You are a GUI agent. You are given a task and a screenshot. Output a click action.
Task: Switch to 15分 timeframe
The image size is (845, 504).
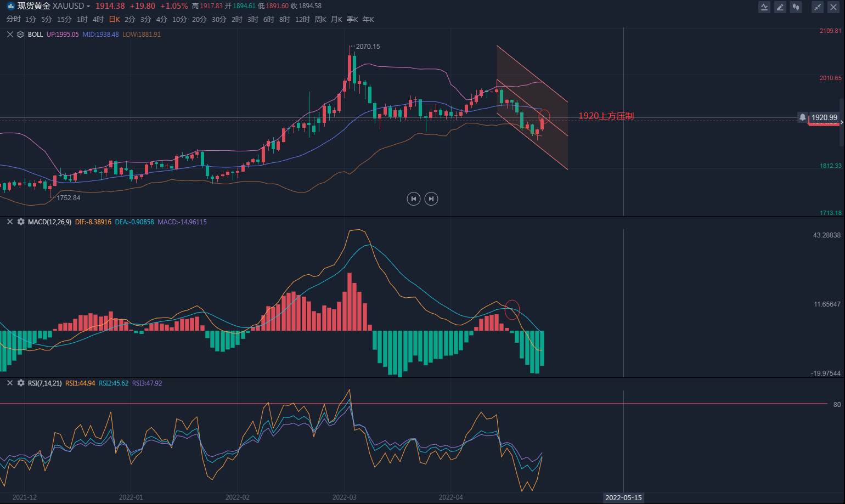(x=64, y=19)
